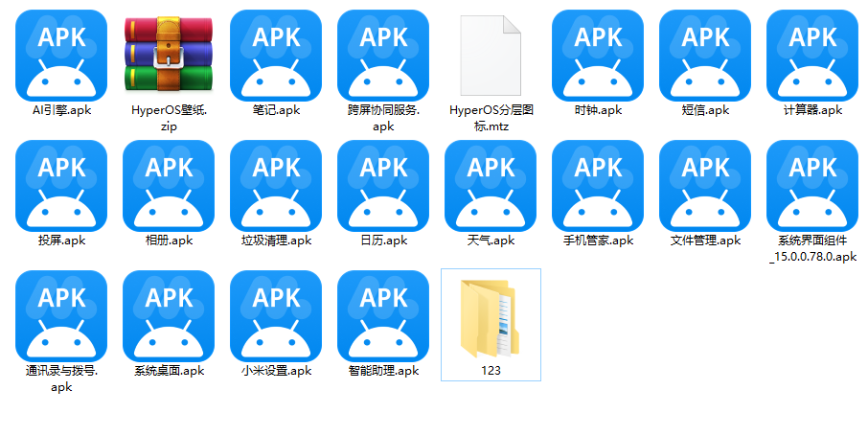Click the HyperOS壁纸.zip archive
Image resolution: width=868 pixels, height=436 pixels.
click(169, 55)
